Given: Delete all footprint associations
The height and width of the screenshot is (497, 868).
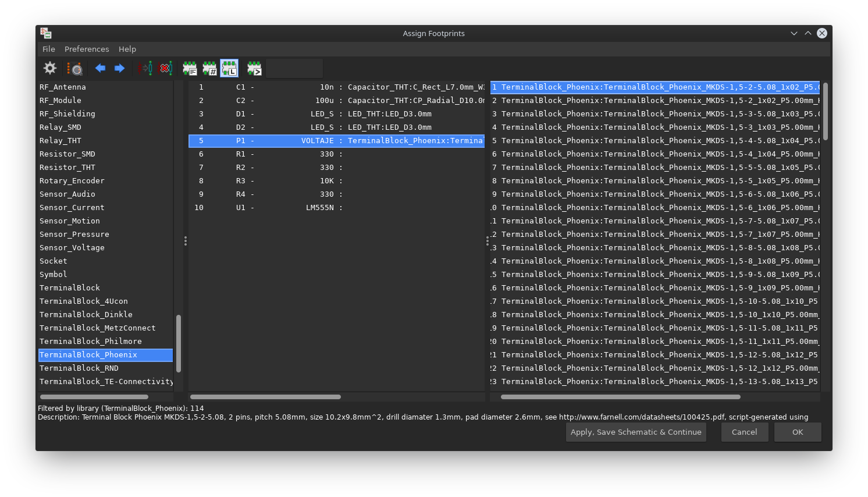Looking at the screenshot, I should (x=165, y=68).
